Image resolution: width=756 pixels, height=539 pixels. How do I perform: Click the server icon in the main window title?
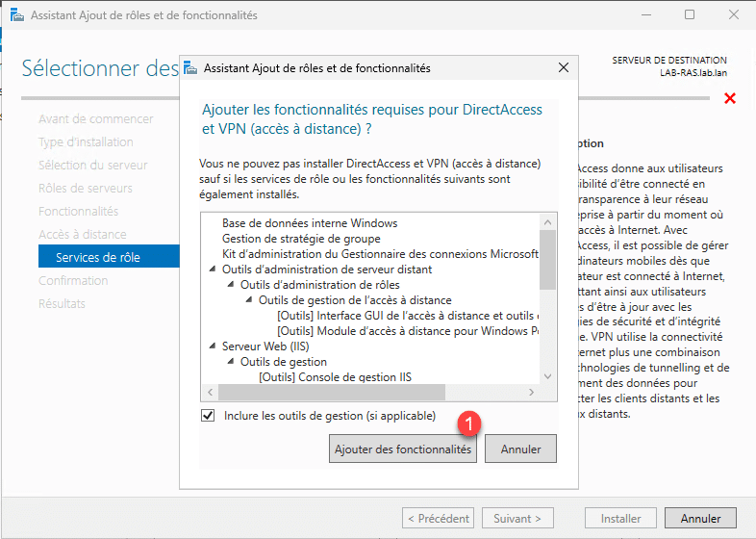pyautogui.click(x=16, y=15)
